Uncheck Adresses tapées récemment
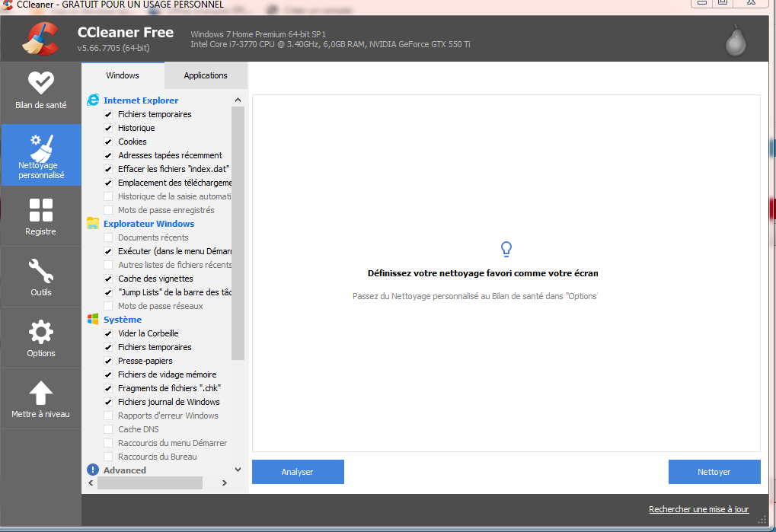Image resolution: width=776 pixels, height=532 pixels. click(x=108, y=155)
